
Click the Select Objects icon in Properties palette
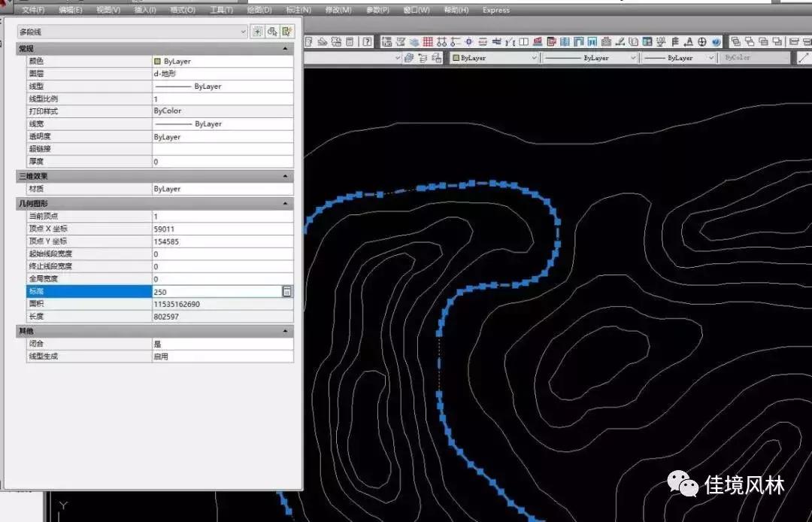[x=271, y=31]
